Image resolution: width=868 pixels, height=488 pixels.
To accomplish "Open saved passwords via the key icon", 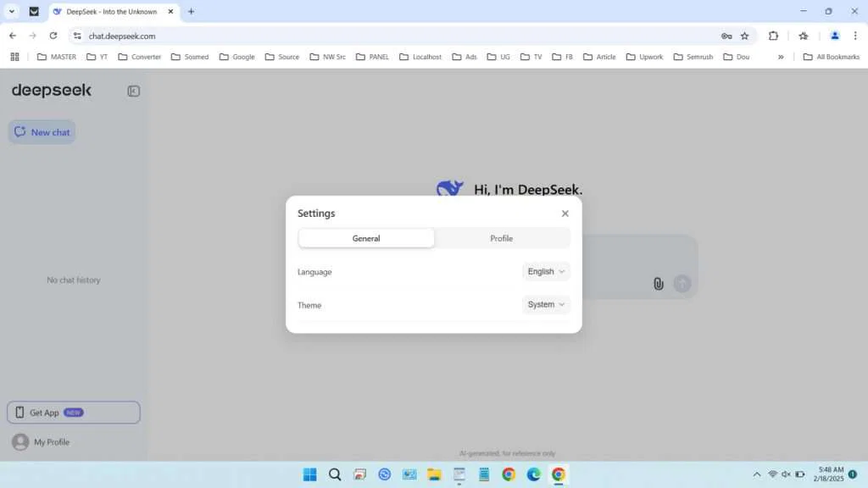I will 726,36.
